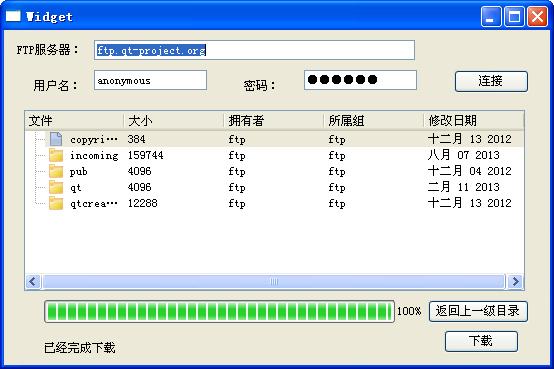Click the size value 12288
Image resolution: width=554 pixels, height=369 pixels.
(x=142, y=203)
